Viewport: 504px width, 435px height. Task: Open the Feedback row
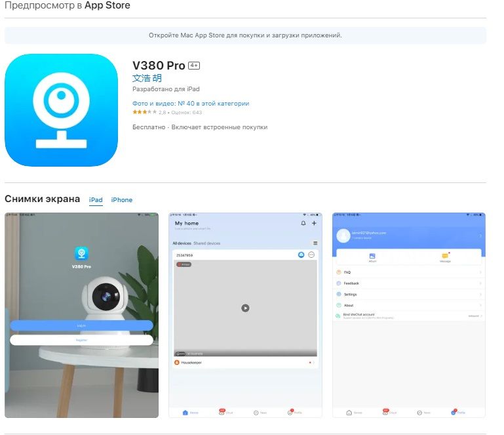pos(408,283)
